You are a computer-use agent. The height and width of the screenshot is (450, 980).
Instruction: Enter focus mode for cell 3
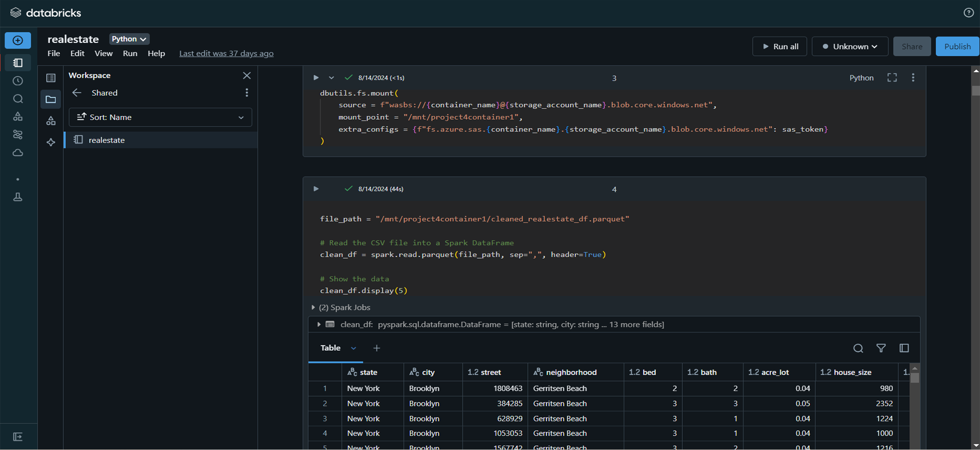pyautogui.click(x=892, y=77)
